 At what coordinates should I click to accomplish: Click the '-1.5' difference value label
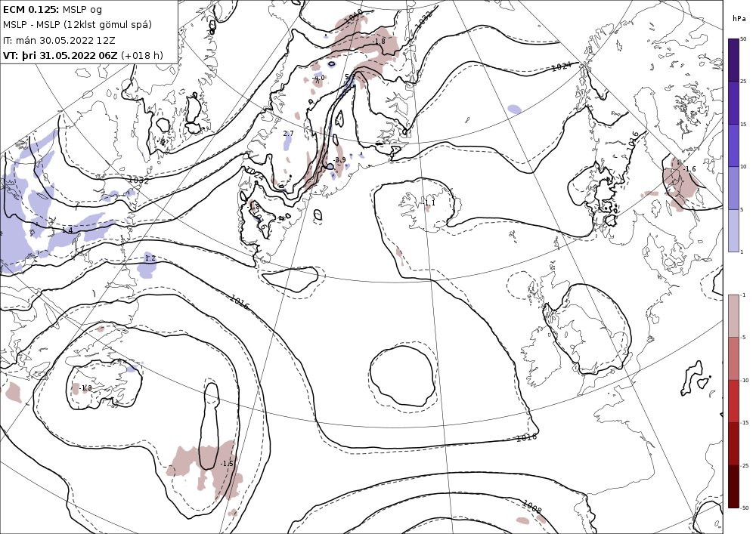click(x=227, y=463)
